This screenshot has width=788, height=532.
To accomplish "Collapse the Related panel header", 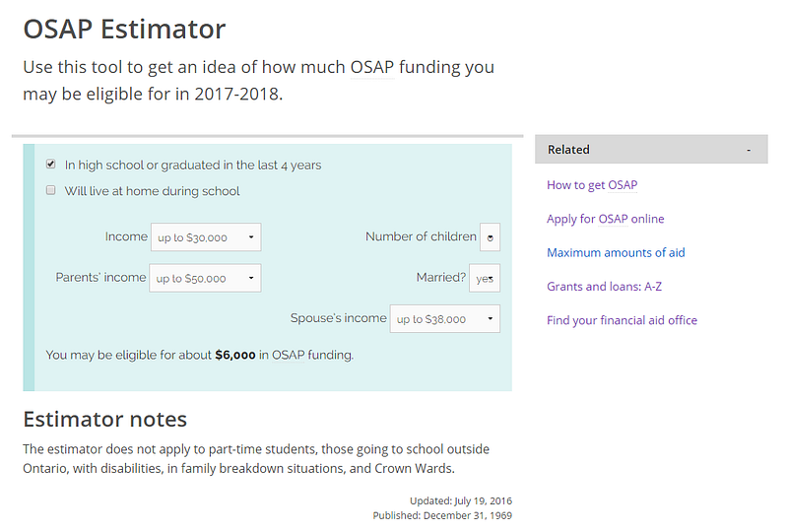I will point(651,150).
